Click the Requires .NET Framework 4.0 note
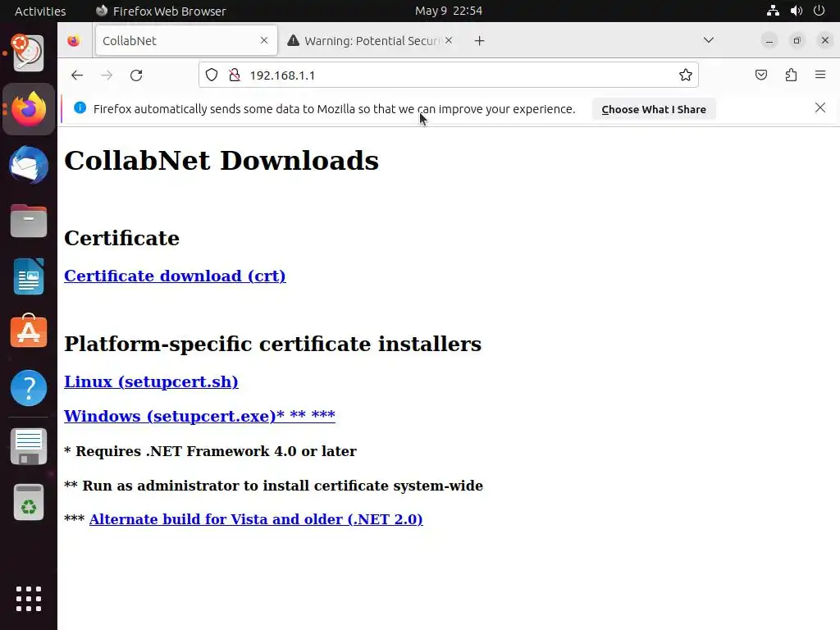The width and height of the screenshot is (840, 630). click(x=210, y=451)
